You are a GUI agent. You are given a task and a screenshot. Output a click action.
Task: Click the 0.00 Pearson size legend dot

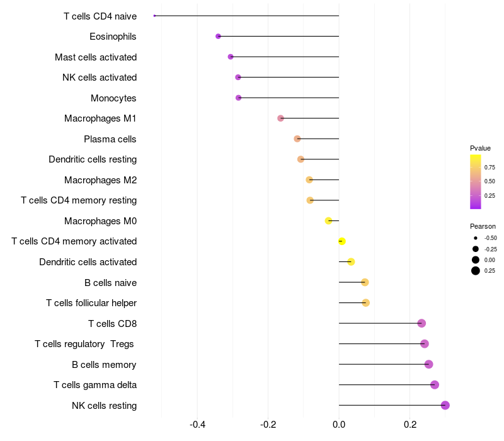click(476, 260)
